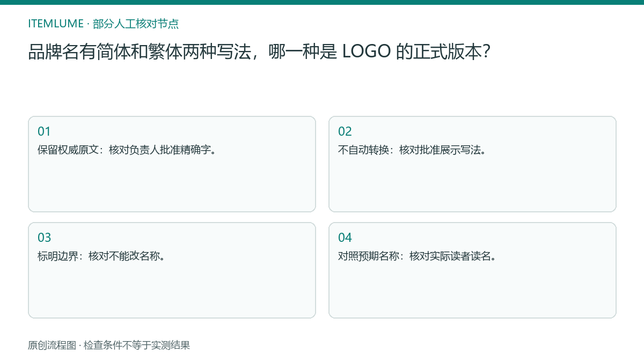Screen dimensions: 644x362
Task: Click card number 04
Action: pyautogui.click(x=345, y=238)
